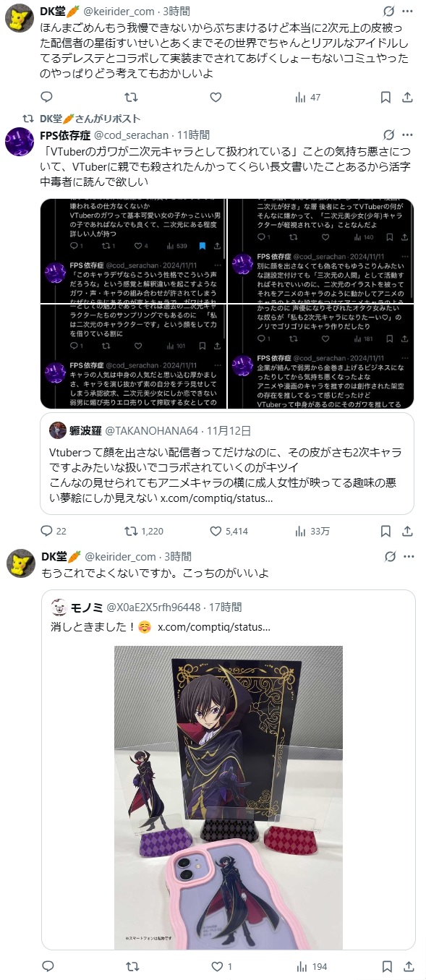
Task: Bookmark the last DK堂 tweet
Action: (x=386, y=966)
